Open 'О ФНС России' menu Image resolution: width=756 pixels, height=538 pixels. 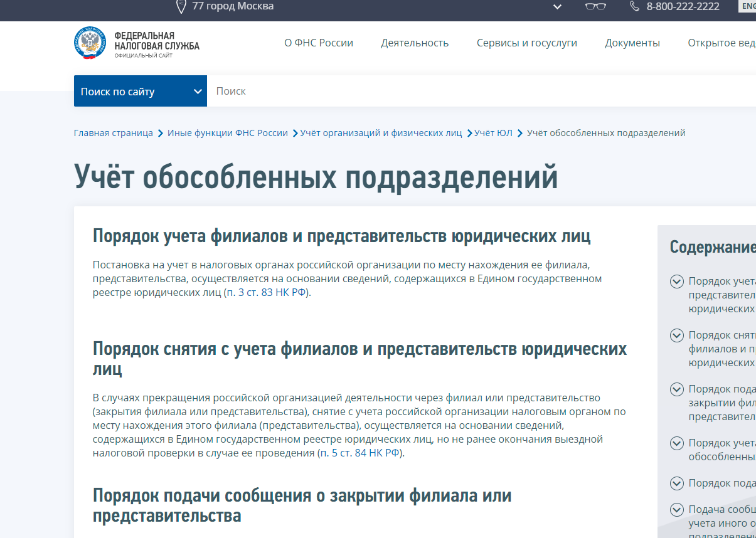[x=319, y=43]
